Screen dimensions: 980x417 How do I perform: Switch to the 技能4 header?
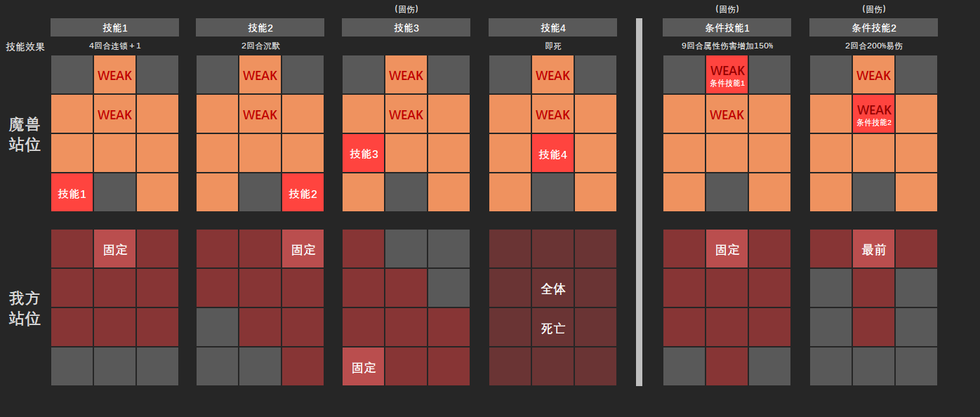pyautogui.click(x=552, y=28)
